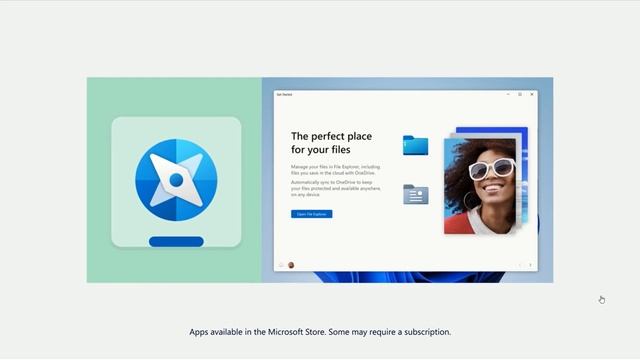Image resolution: width=640 pixels, height=360 pixels.
Task: Click "The perfect place for your files" heading
Action: click(x=331, y=143)
